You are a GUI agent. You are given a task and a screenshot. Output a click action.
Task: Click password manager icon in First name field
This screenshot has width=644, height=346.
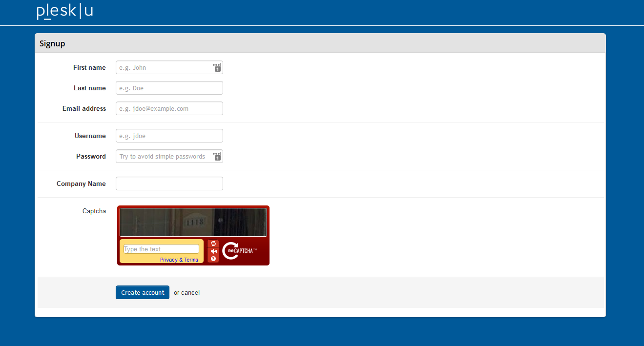tap(217, 67)
